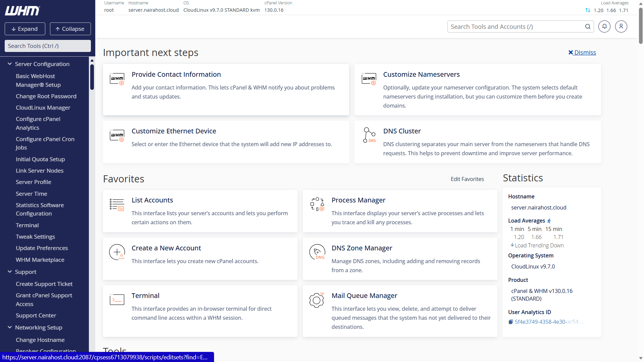Open Statistics Software Configuration
Screen dimensions: 644x362
point(40,209)
